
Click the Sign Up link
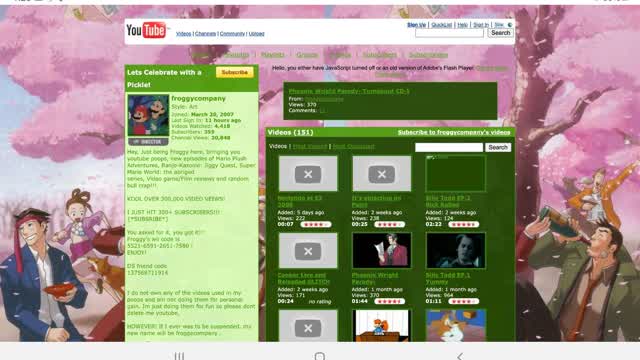point(416,25)
